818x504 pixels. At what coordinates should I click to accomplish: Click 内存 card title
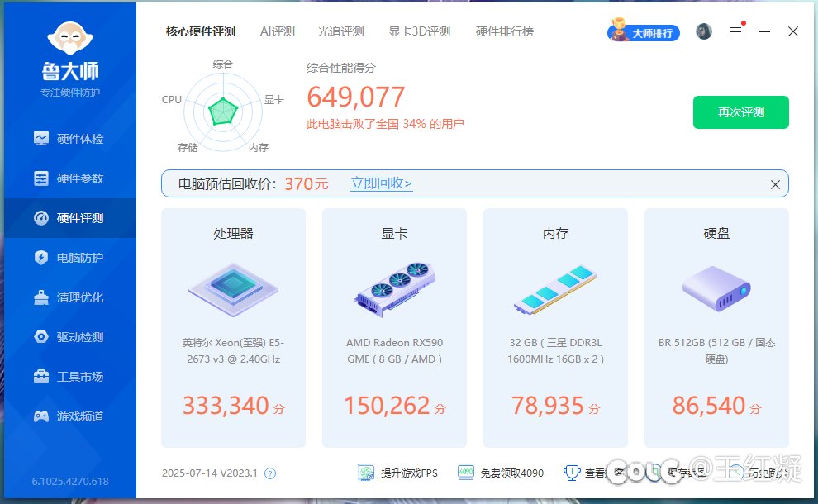[555, 233]
